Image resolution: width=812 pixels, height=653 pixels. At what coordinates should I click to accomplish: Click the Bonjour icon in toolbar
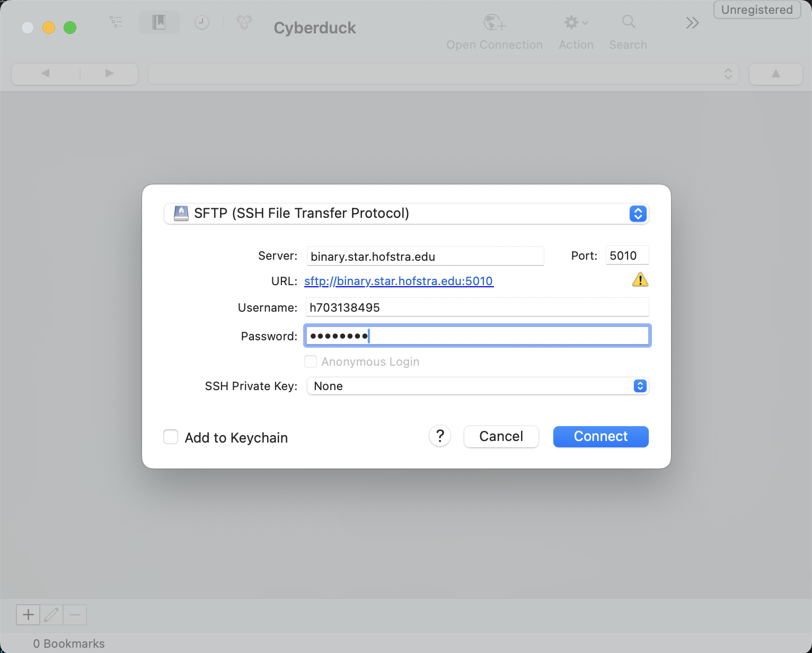pyautogui.click(x=244, y=22)
